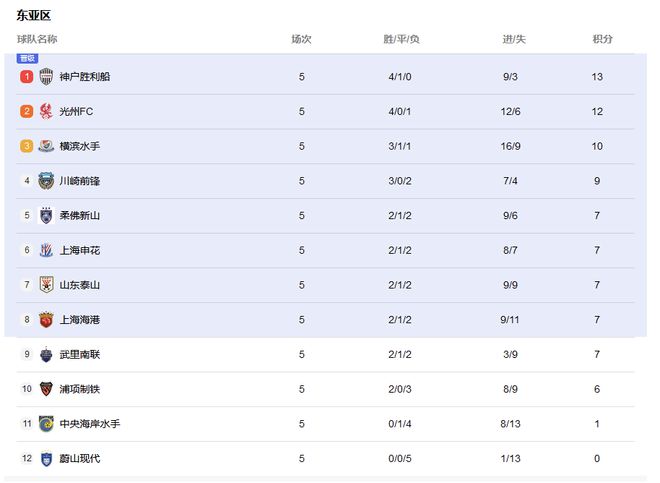The image size is (660, 483).
Task: Click 横滨水手's 10 points value
Action: click(597, 146)
